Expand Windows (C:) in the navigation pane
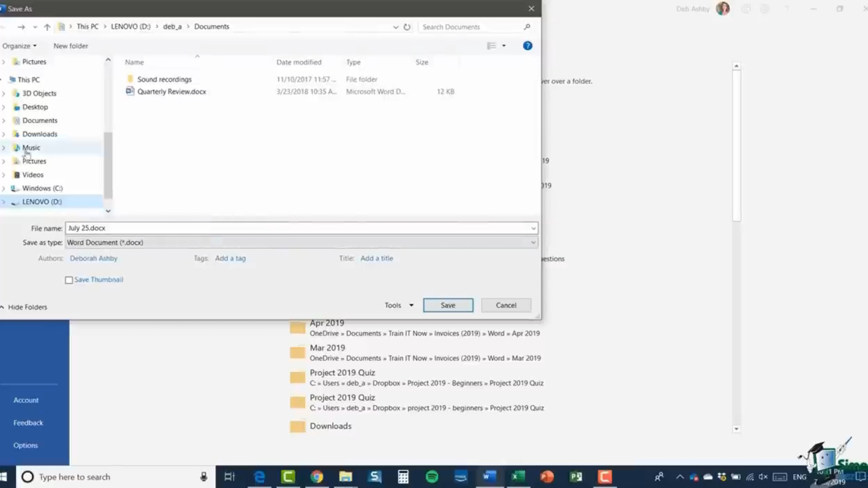868x488 pixels. [4, 188]
